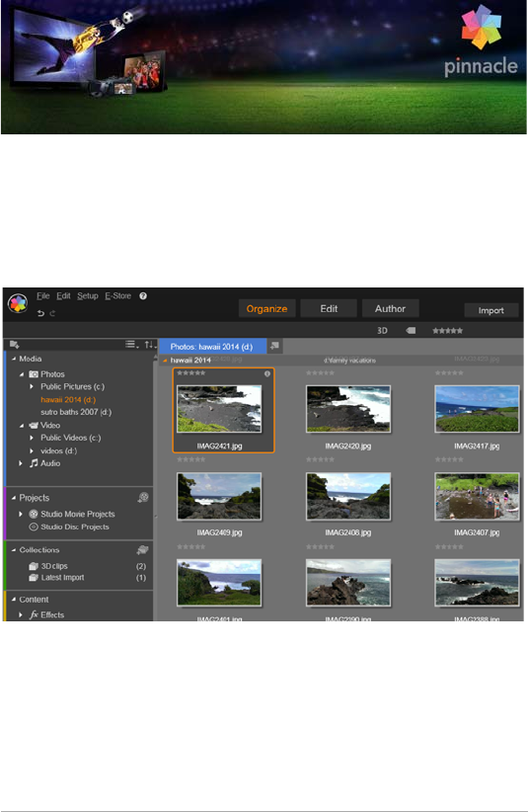Switch to the Organize tab
This screenshot has height=812, width=528.
click(x=266, y=308)
